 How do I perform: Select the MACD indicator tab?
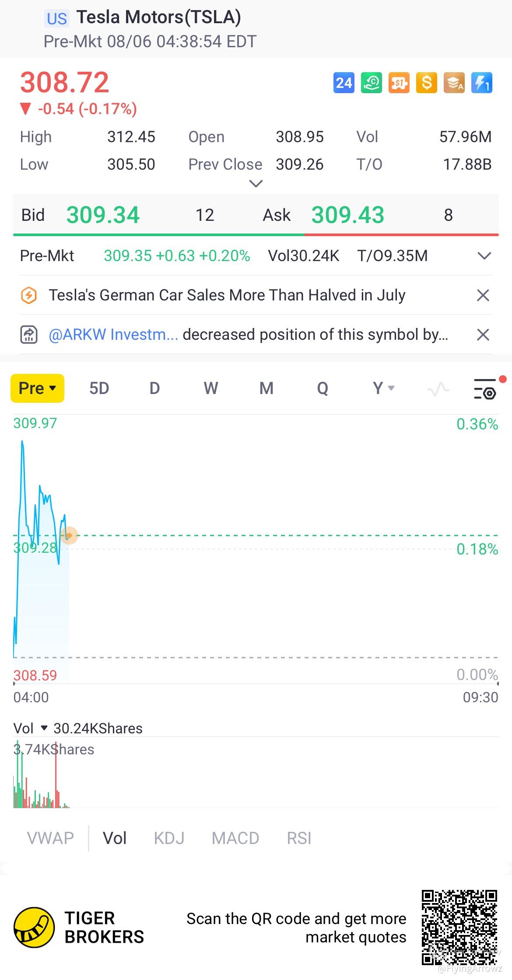coord(235,838)
